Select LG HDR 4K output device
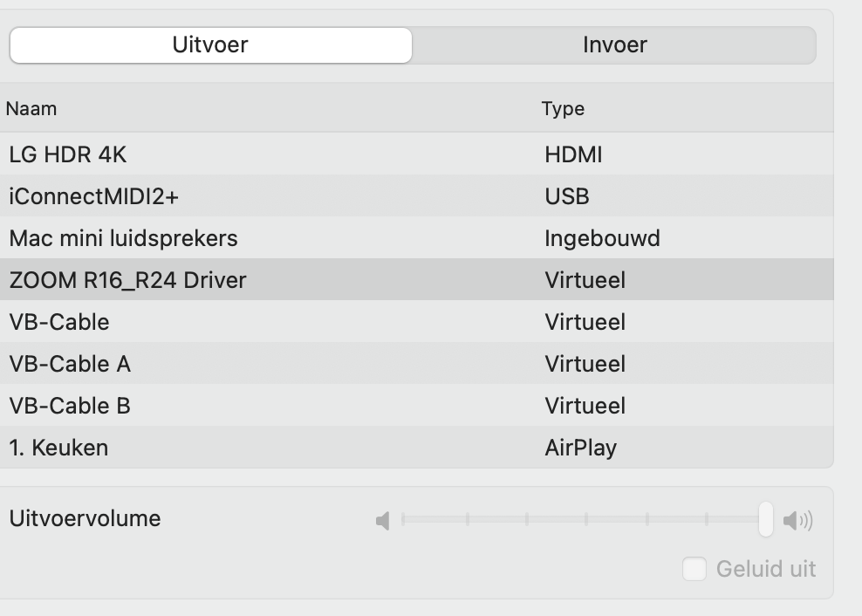Screen dimensions: 862x616 (68, 155)
